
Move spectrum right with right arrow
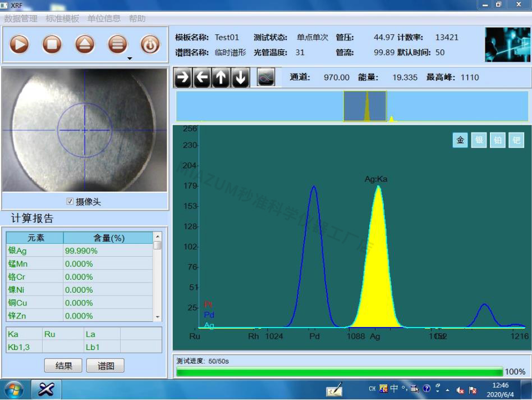tap(183, 78)
